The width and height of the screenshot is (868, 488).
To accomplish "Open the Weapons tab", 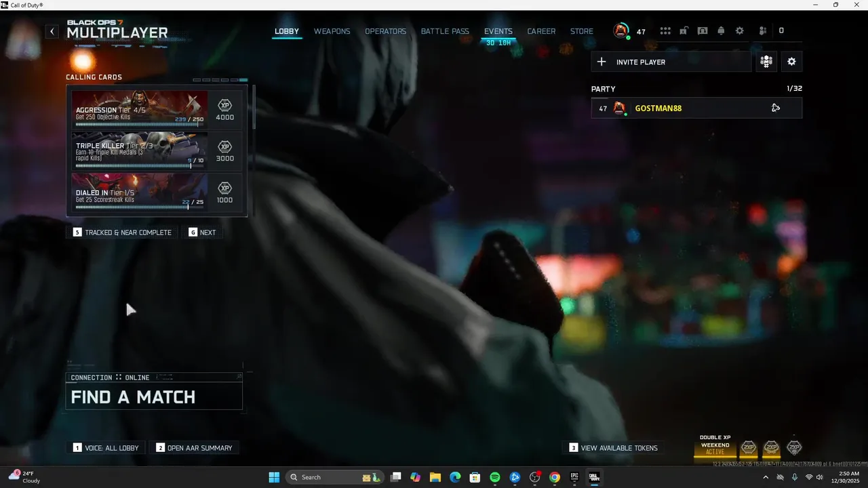I will tap(332, 31).
